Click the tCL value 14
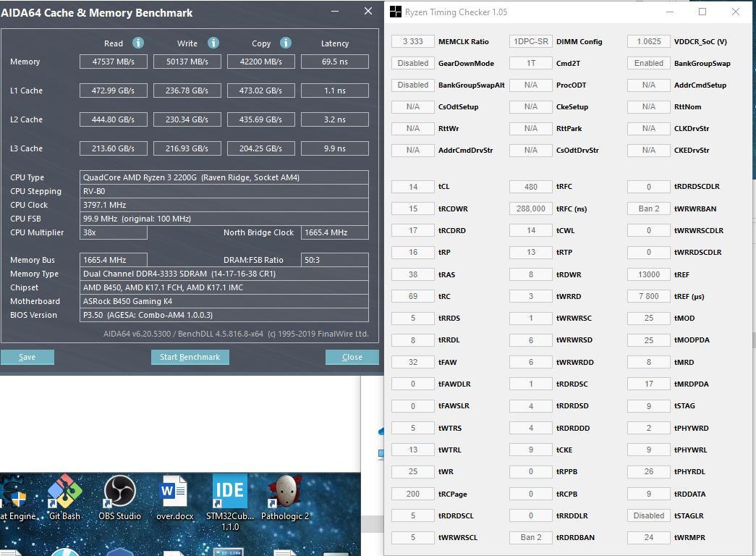This screenshot has height=556, width=756. [412, 187]
